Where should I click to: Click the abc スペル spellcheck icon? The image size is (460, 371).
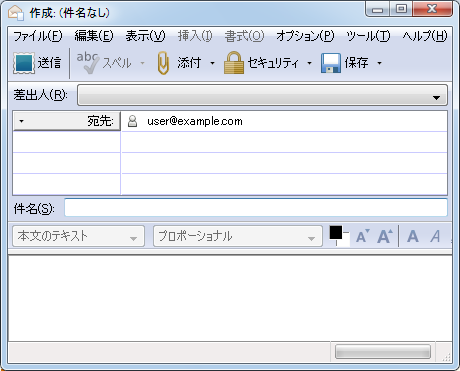point(88,63)
